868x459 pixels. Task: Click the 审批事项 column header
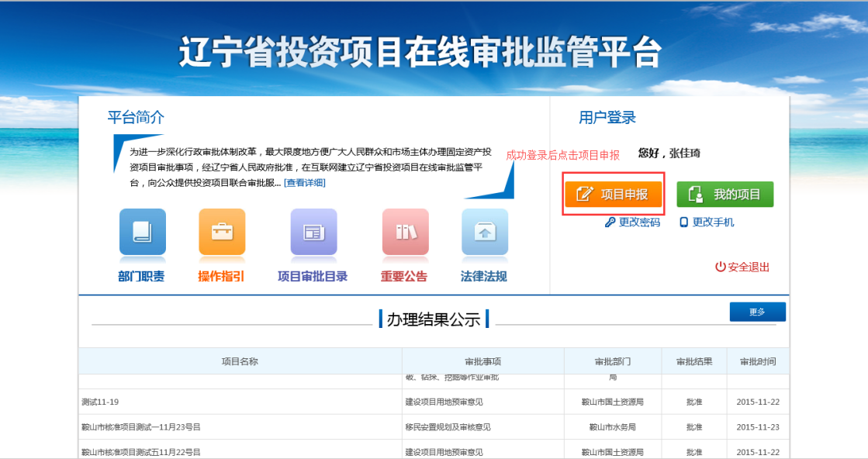coord(482,361)
